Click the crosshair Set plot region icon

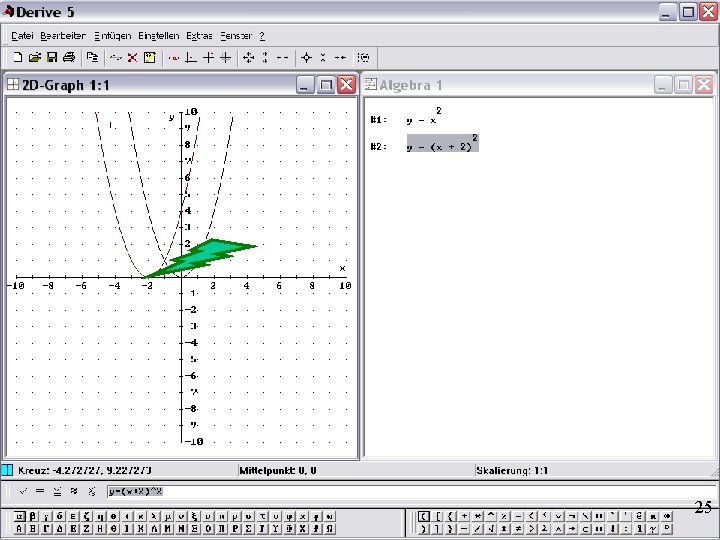[306, 57]
